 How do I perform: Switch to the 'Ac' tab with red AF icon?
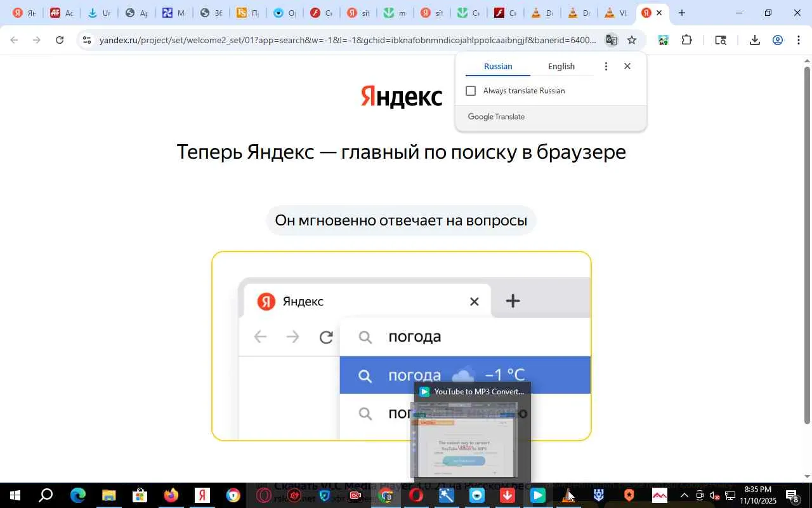point(62,13)
